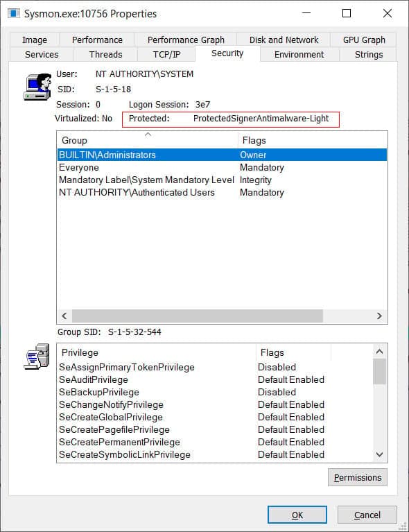This screenshot has width=409, height=532.
Task: Switch to the Strings tab
Action: (x=369, y=54)
